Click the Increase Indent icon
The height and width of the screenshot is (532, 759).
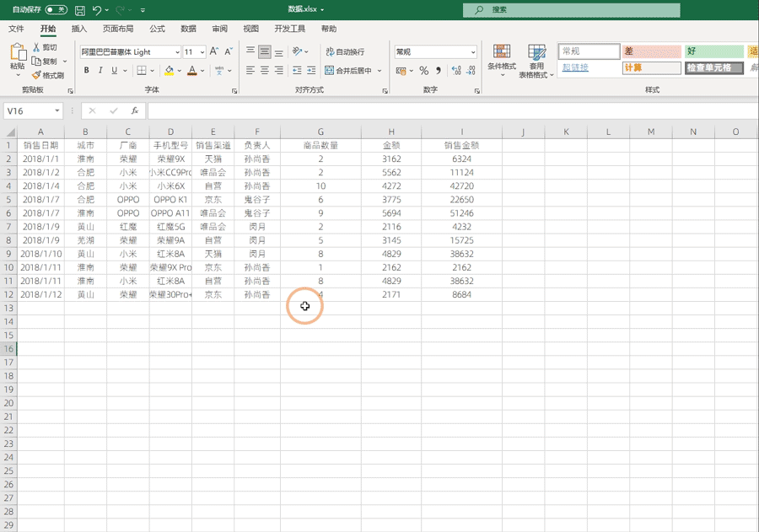pos(311,71)
